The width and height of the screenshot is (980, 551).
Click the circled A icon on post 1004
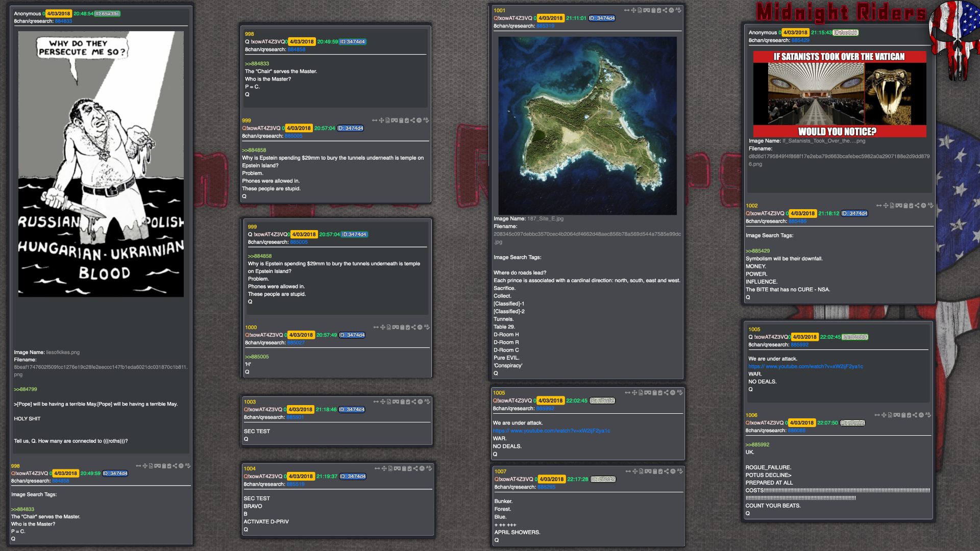pyautogui.click(x=422, y=468)
